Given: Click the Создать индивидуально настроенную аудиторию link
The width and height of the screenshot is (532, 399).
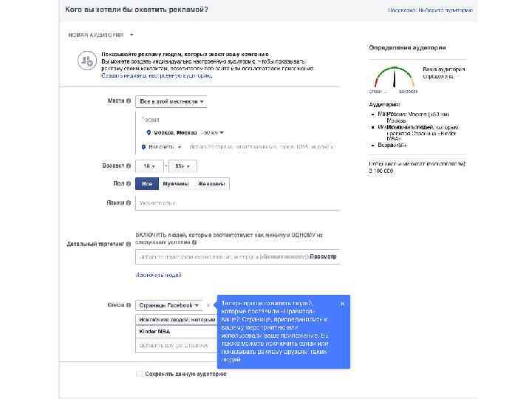Looking at the screenshot, I should tap(157, 75).
